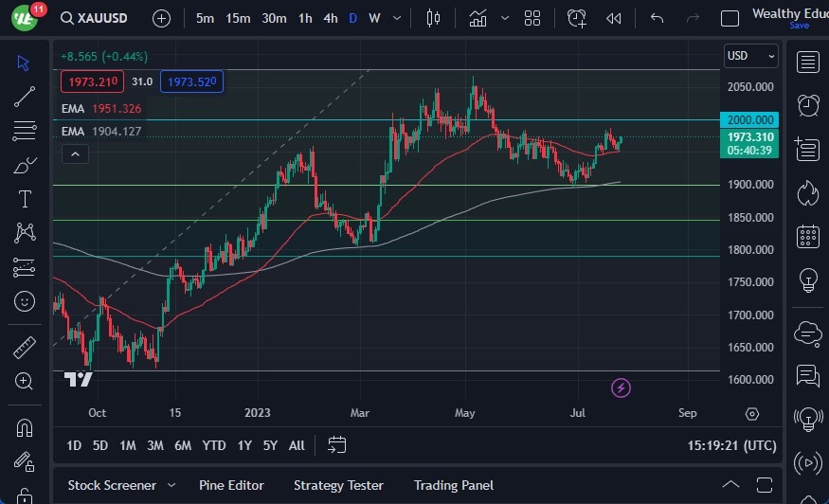Toggle the drawings lock icon

[25, 494]
